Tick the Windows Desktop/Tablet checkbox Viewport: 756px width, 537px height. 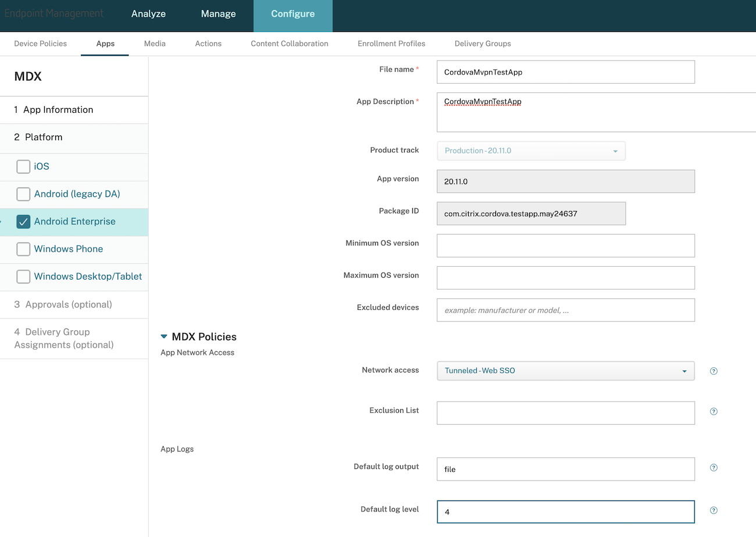[23, 277]
